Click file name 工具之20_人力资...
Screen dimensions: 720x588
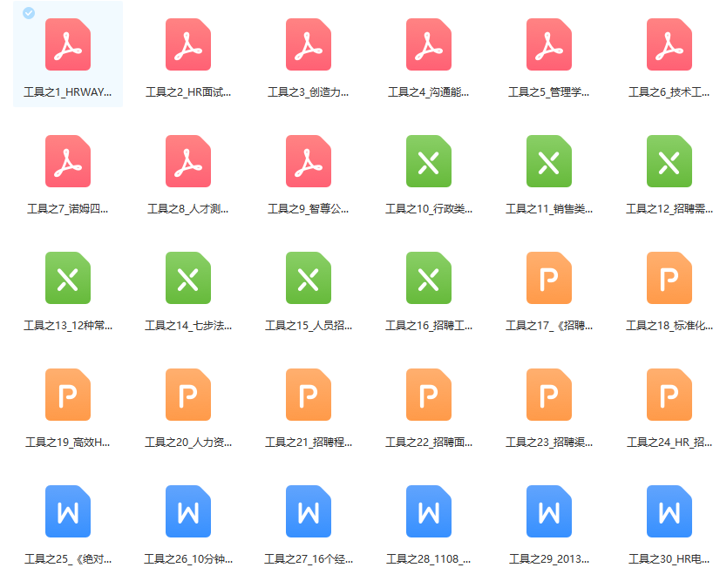click(x=188, y=442)
